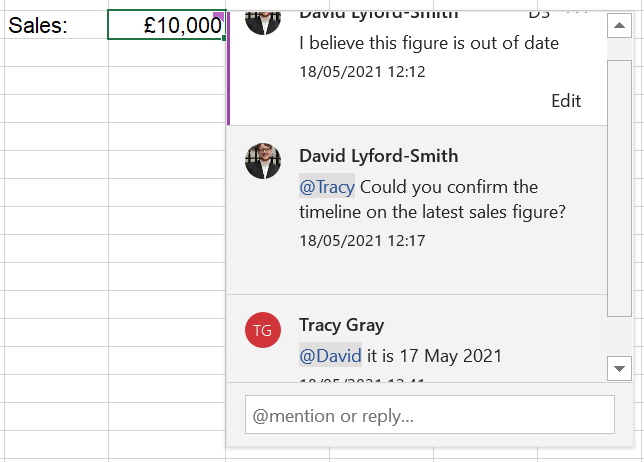
Task: Click the 'figure is out of date' comment text
Action: (x=429, y=44)
